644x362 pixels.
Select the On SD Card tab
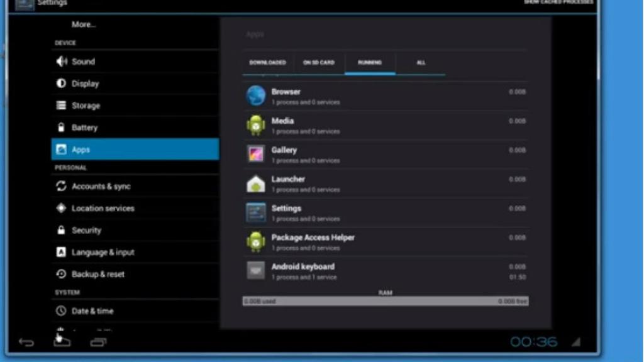pyautogui.click(x=319, y=62)
